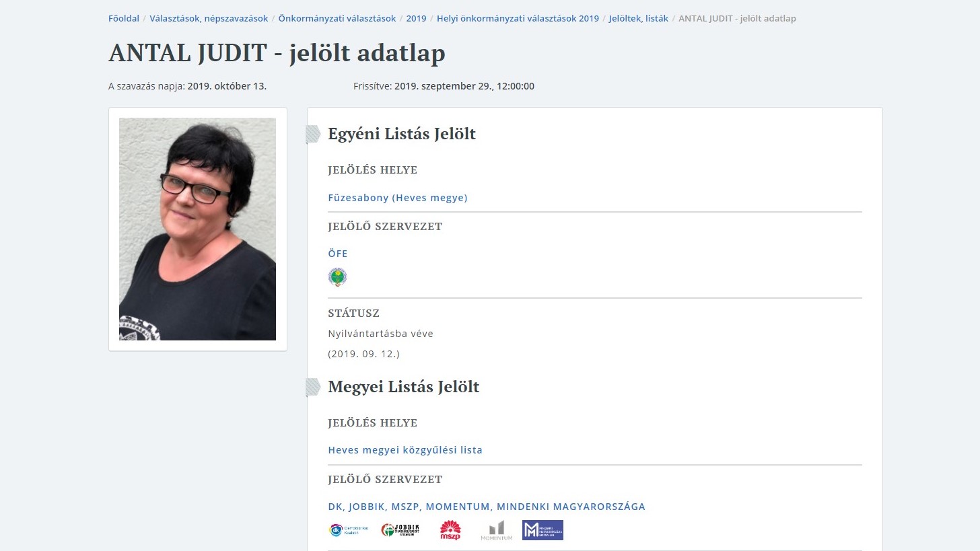Click the MSZP red carnation logo
980x551 pixels.
[x=450, y=530]
